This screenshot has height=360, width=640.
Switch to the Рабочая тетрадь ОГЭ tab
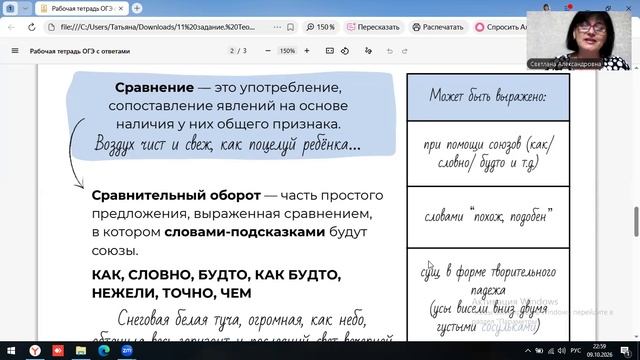tap(82, 8)
